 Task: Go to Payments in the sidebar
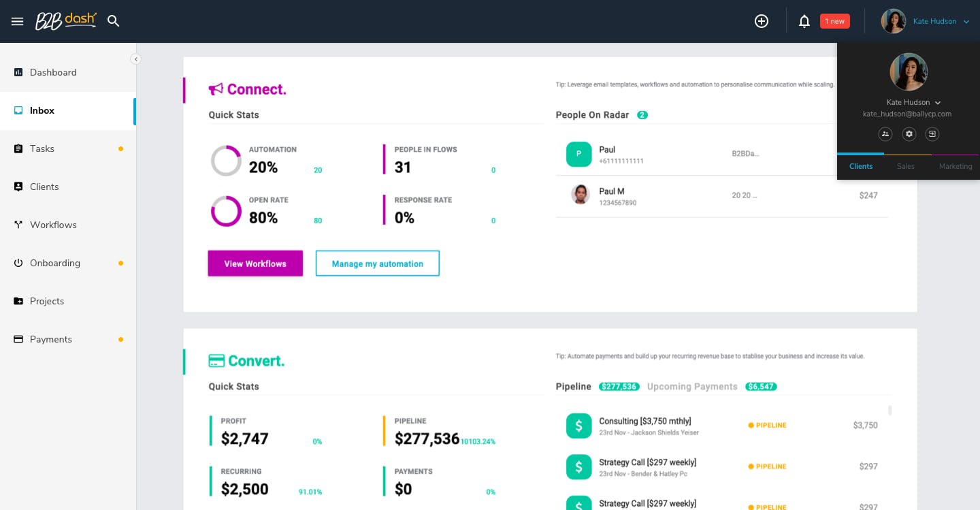51,339
